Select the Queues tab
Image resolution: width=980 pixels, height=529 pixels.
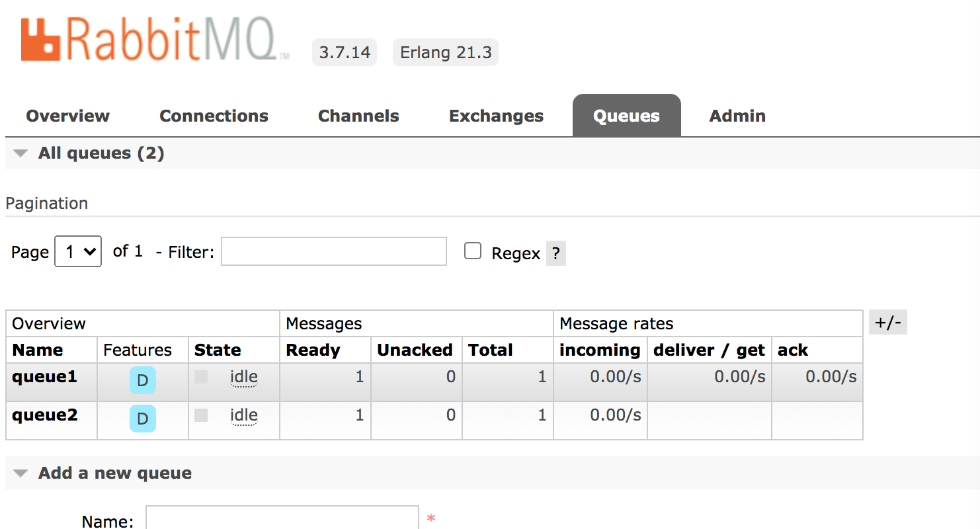coord(626,116)
